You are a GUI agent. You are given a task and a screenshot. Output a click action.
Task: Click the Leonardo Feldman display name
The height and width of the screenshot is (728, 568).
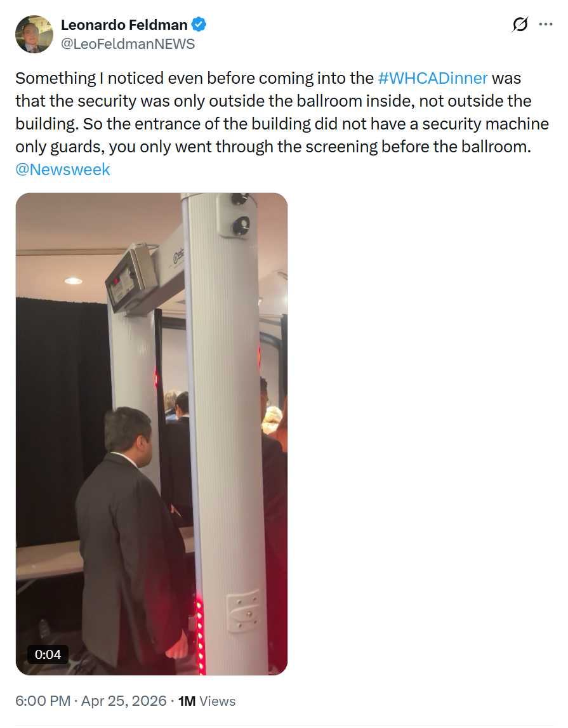click(x=124, y=25)
